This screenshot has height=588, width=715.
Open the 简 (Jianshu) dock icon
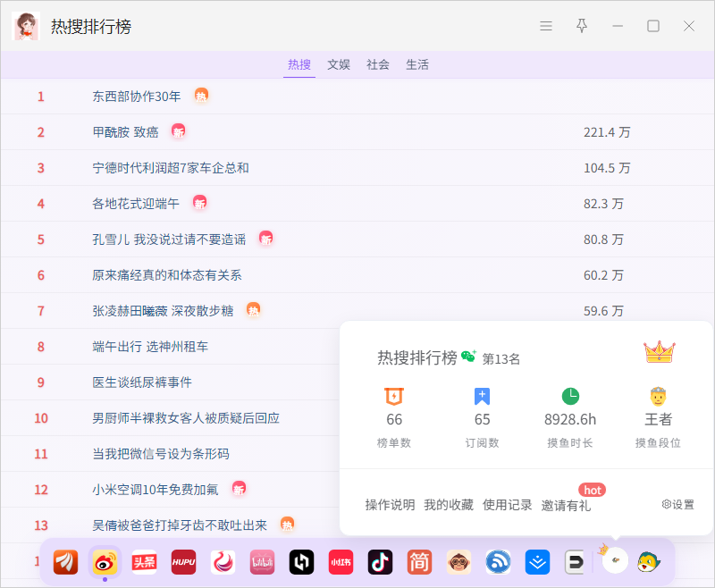pos(419,562)
